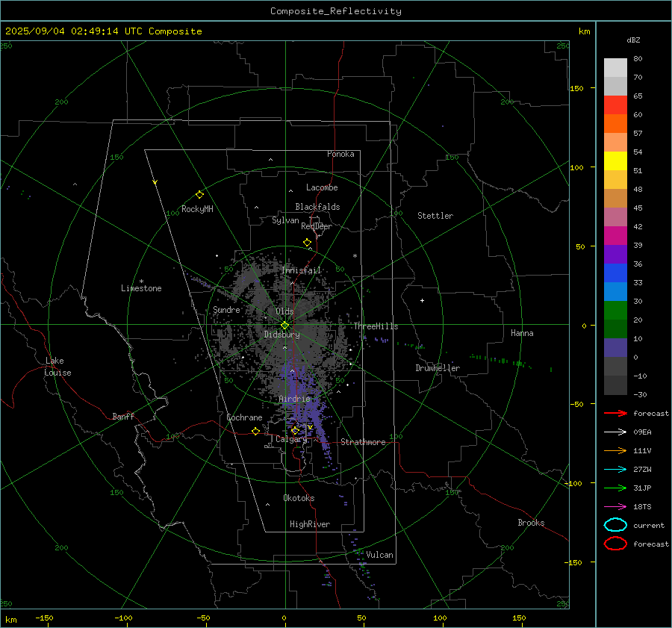Viewport: 672px width, 628px height.
Task: Click the Composite_Reflectivity title text
Action: (336, 11)
